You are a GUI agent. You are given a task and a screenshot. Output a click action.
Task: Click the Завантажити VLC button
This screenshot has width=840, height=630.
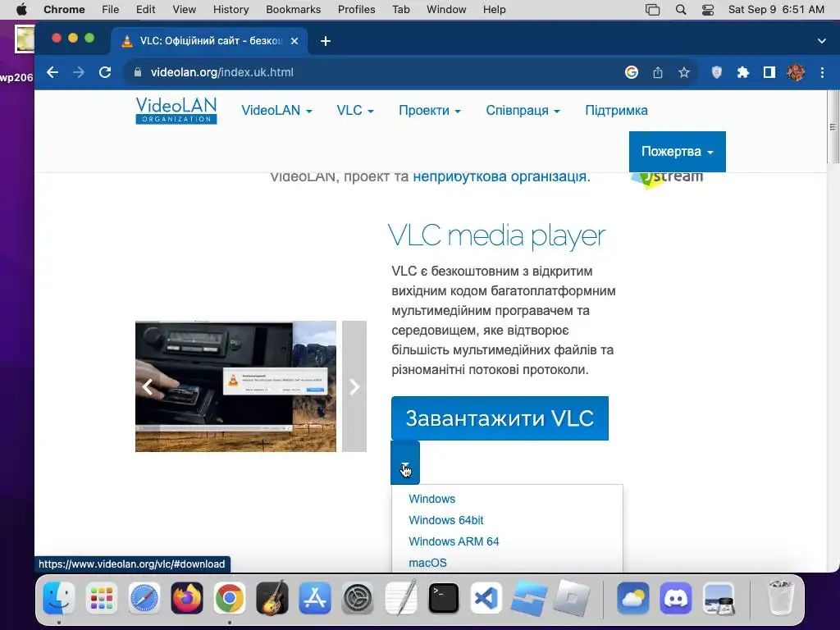[500, 418]
